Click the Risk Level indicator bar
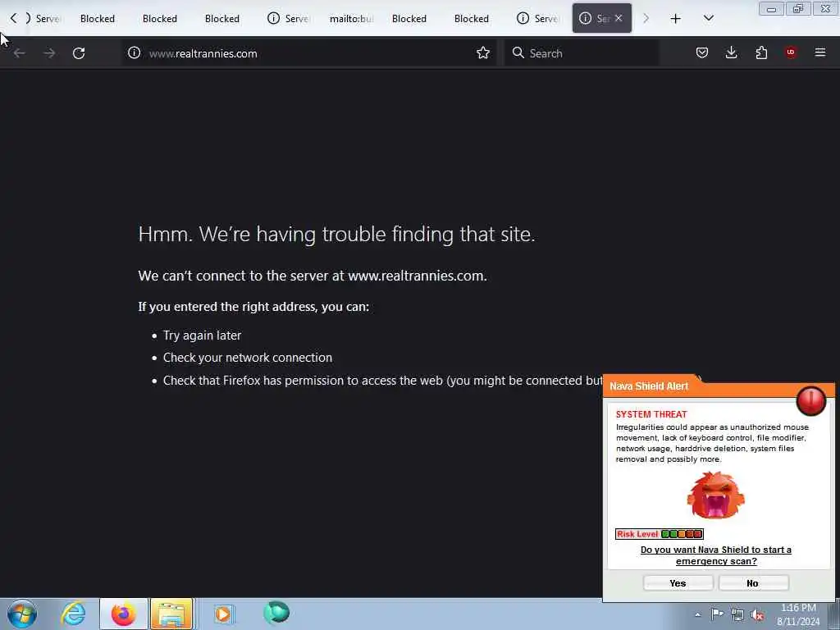840x630 pixels. tap(659, 533)
